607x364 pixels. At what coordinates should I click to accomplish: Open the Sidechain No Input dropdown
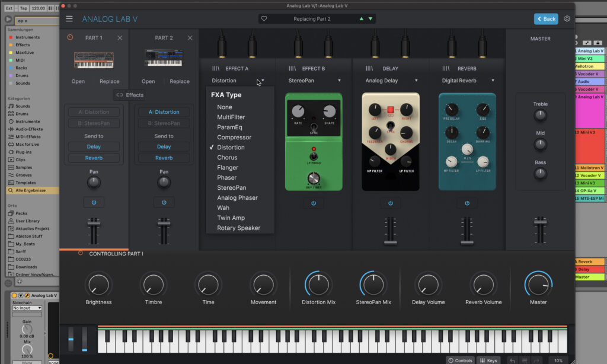pyautogui.click(x=27, y=308)
